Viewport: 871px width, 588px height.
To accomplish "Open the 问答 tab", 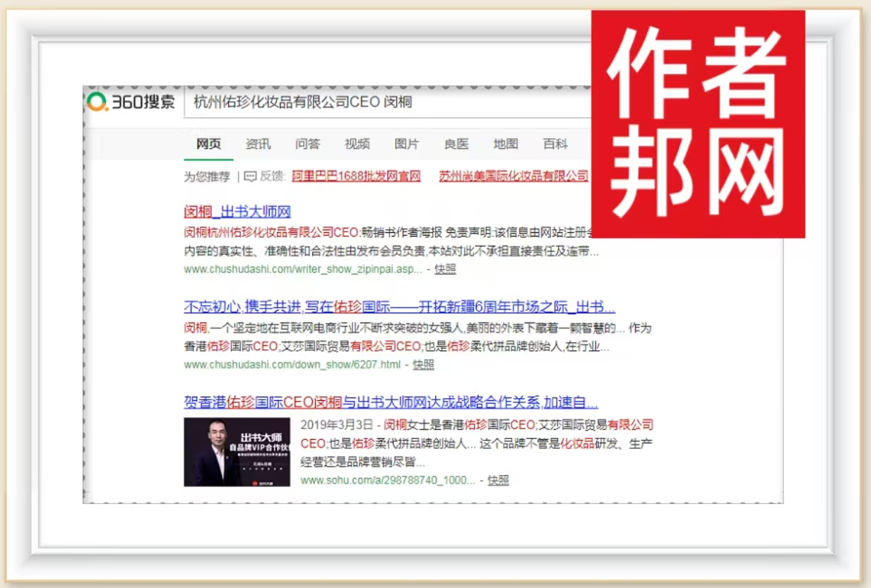I will coord(307,144).
